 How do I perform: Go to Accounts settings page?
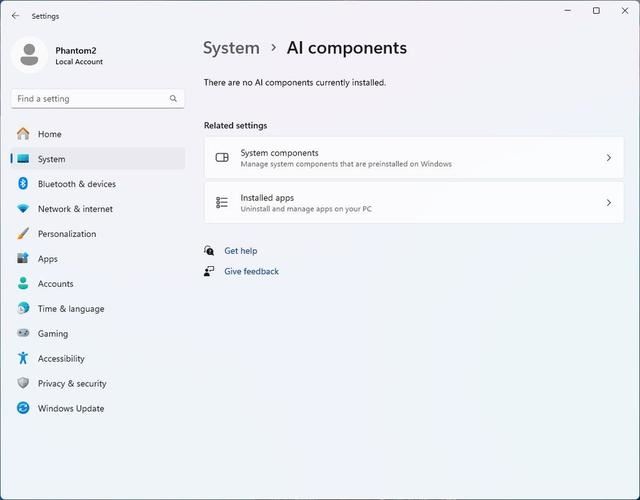pyautogui.click(x=55, y=284)
